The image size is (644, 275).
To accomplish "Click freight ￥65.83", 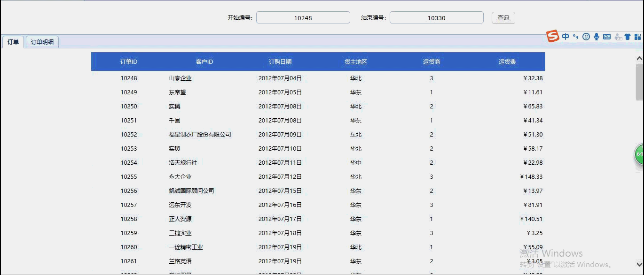I will point(533,107).
